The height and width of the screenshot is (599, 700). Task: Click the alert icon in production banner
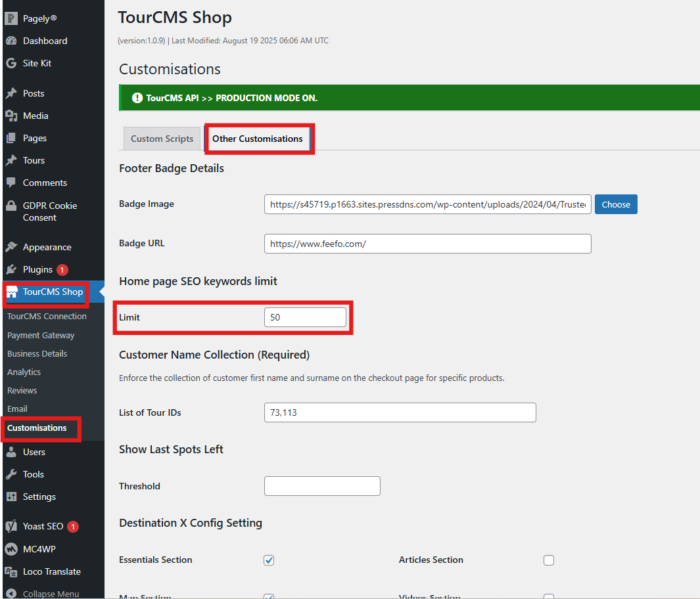point(137,98)
